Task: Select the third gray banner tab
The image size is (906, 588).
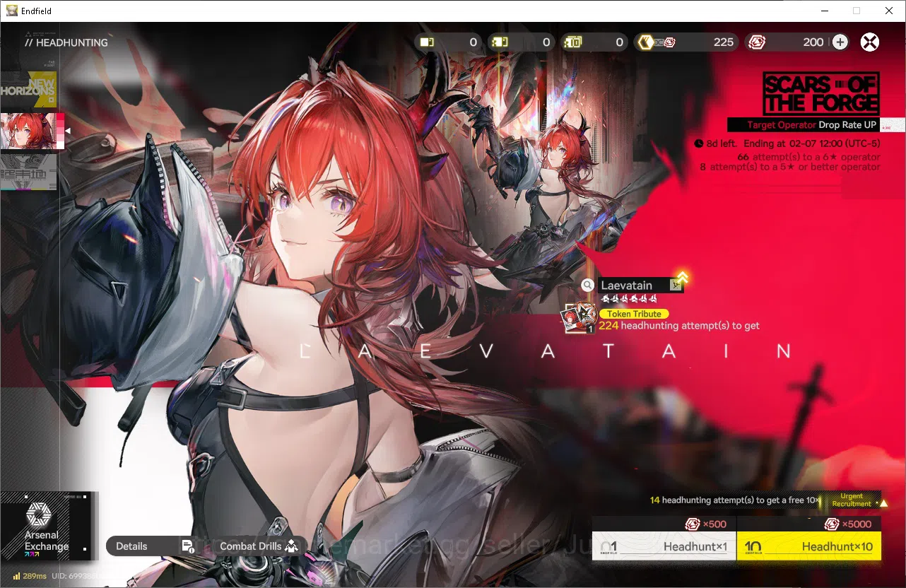Action: [x=28, y=172]
